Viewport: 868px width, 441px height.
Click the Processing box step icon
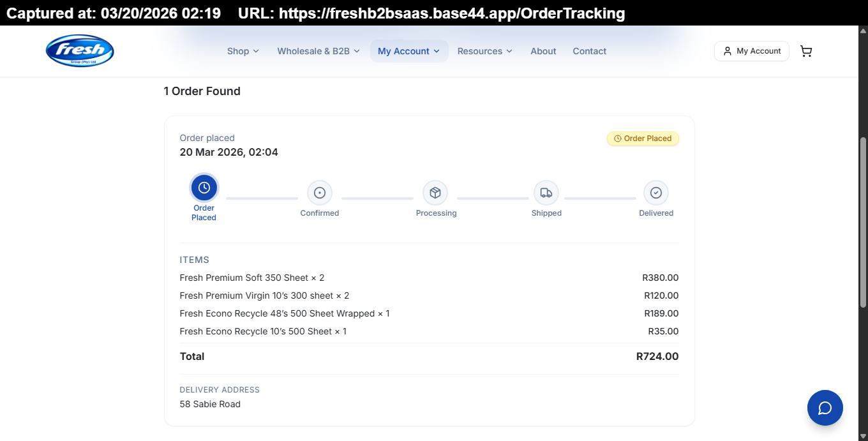pyautogui.click(x=435, y=193)
